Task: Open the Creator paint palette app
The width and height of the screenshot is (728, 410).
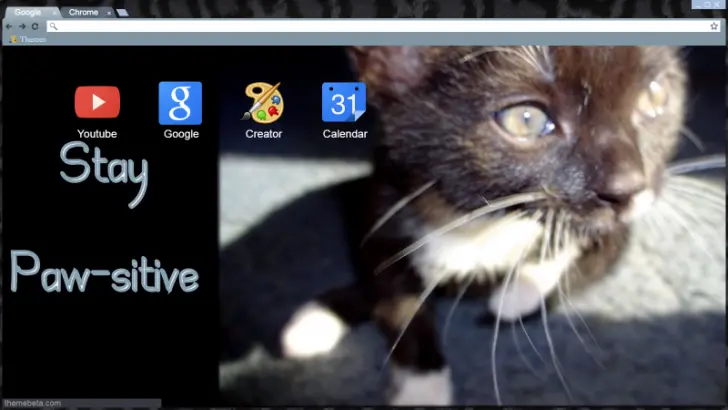Action: coord(263,102)
